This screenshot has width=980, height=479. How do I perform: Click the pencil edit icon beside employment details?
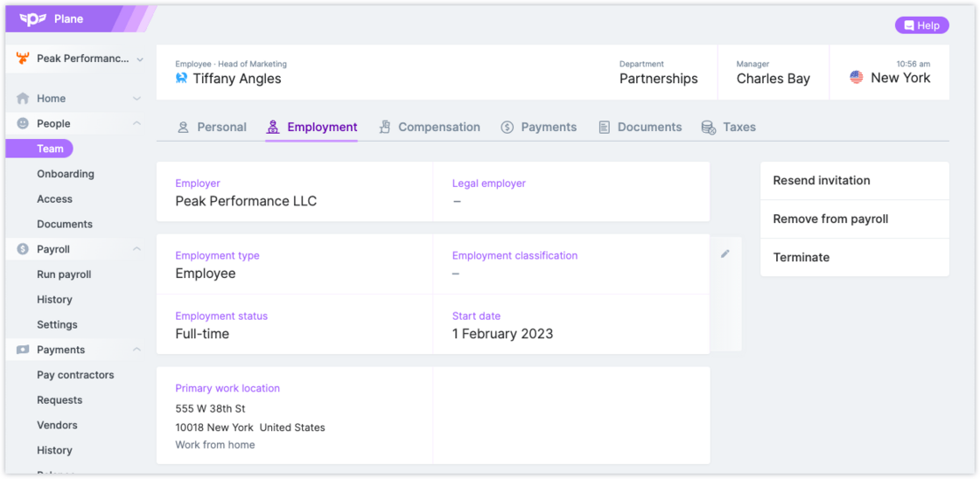pos(725,253)
